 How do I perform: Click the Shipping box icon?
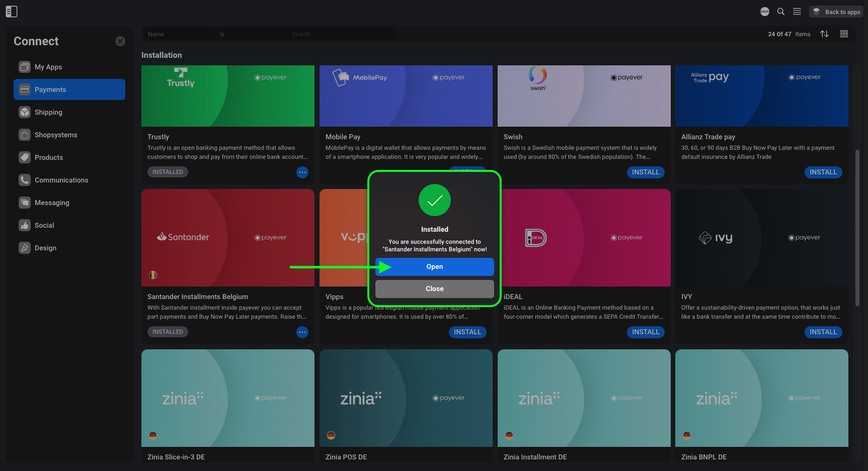click(x=25, y=112)
